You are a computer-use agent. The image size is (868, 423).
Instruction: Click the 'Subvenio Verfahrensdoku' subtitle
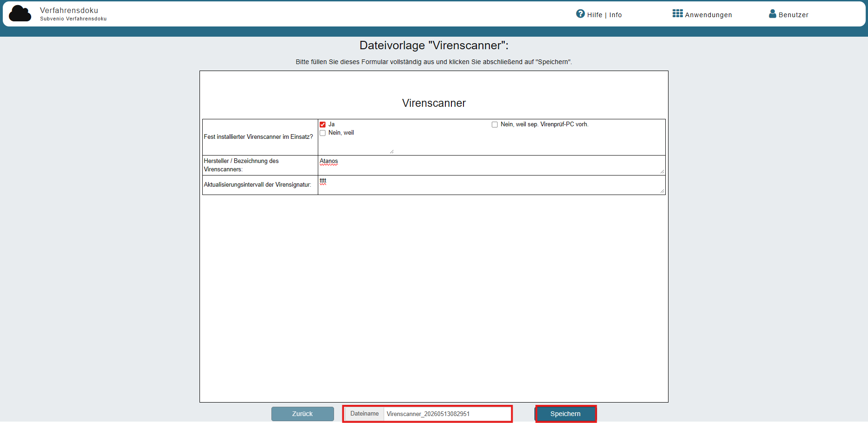[73, 19]
